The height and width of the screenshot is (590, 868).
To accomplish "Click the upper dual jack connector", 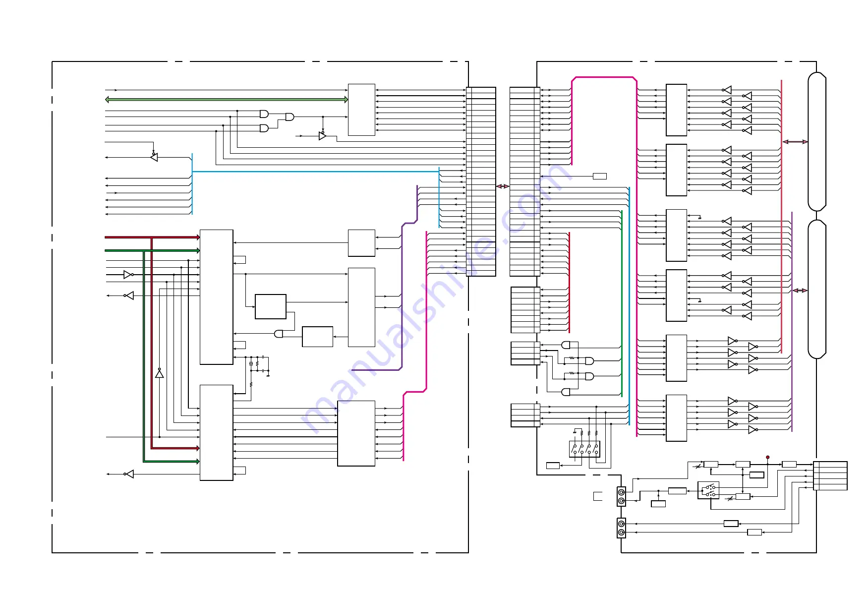I will click(x=621, y=497).
